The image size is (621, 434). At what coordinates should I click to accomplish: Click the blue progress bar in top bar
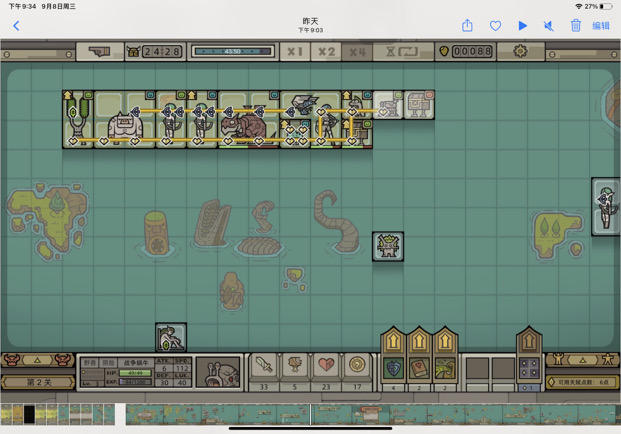click(232, 51)
